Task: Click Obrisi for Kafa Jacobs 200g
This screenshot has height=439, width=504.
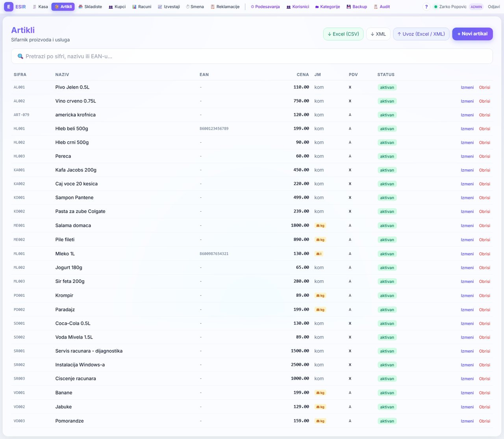Action: [485, 170]
